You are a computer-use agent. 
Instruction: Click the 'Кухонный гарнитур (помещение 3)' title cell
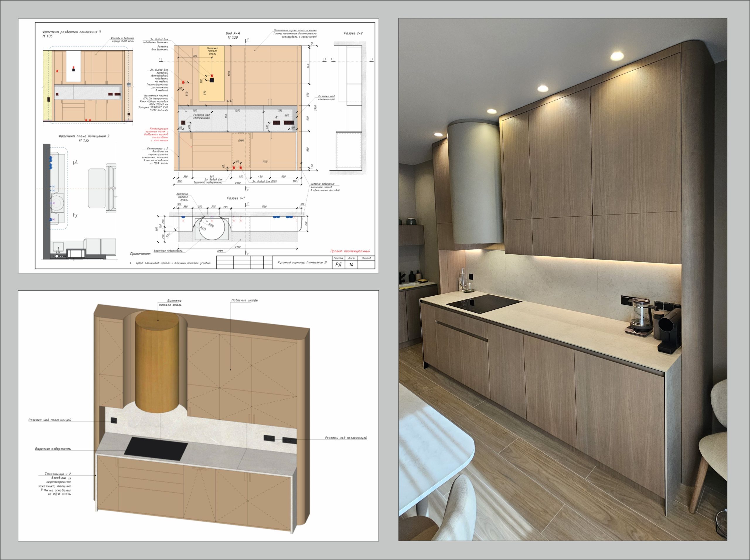click(x=302, y=262)
